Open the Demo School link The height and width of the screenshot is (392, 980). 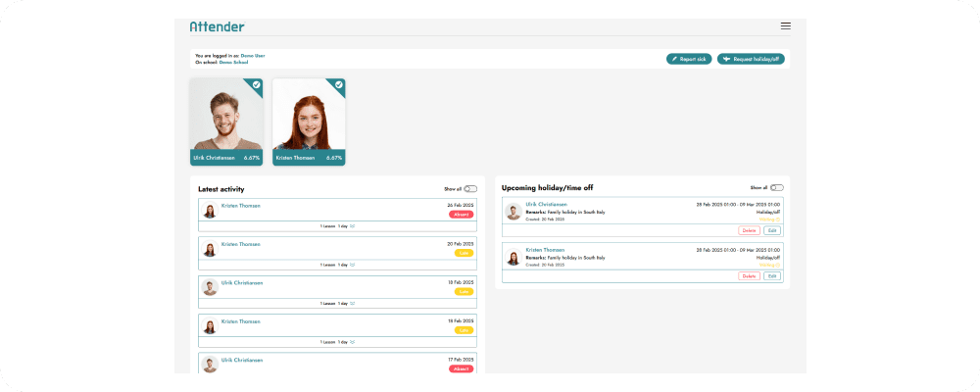tap(233, 62)
